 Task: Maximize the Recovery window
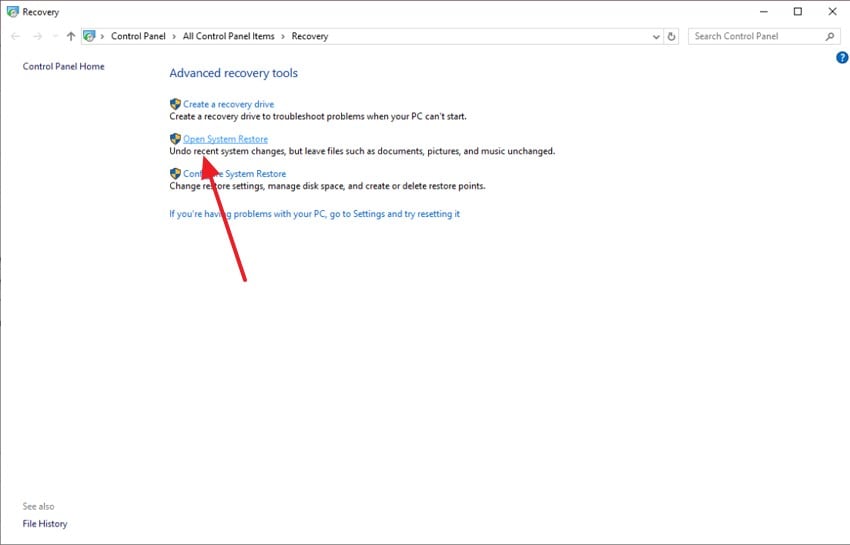pyautogui.click(x=798, y=11)
